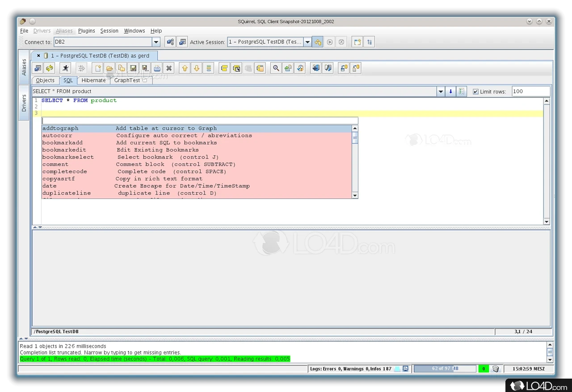Click the Run SQL running-man icon
This screenshot has width=572, height=392.
66,68
